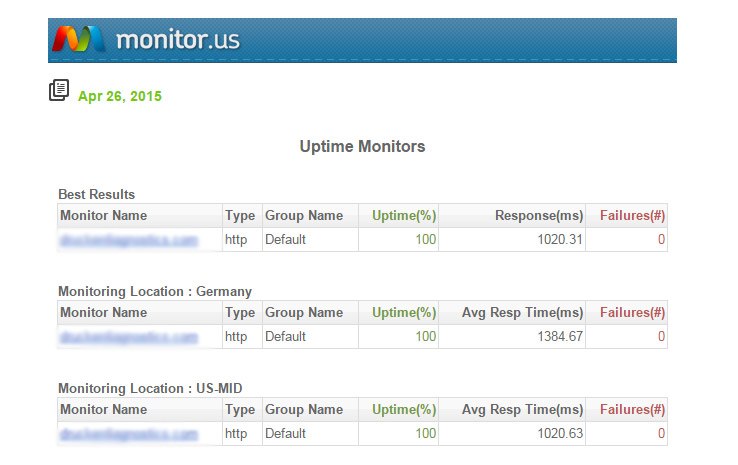
Task: Click Failures(#) header in Germany table
Action: click(x=632, y=313)
